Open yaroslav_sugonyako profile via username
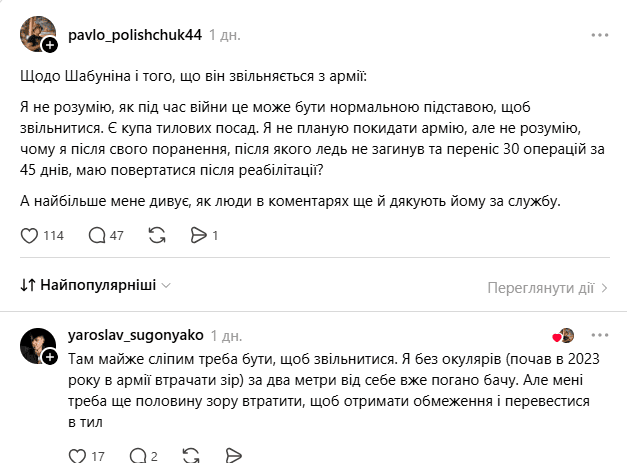The width and height of the screenshot is (627, 463). click(x=136, y=335)
